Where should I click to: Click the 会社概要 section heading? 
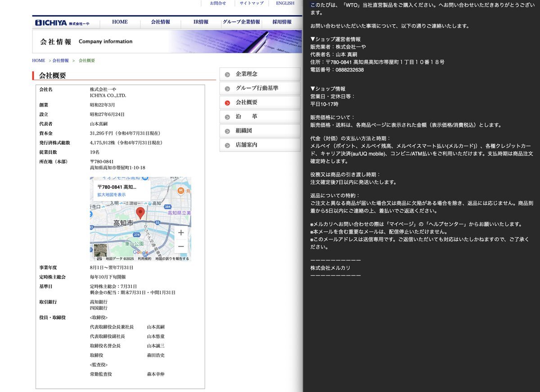coord(52,76)
